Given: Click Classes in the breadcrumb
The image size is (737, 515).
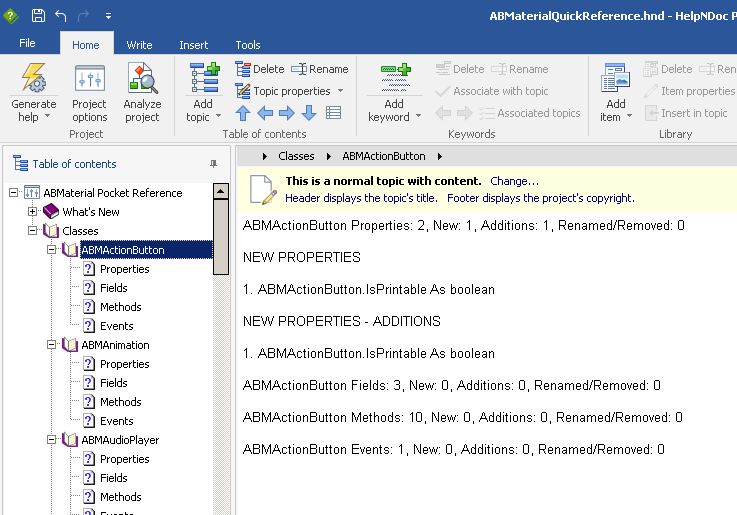Looking at the screenshot, I should 296,156.
